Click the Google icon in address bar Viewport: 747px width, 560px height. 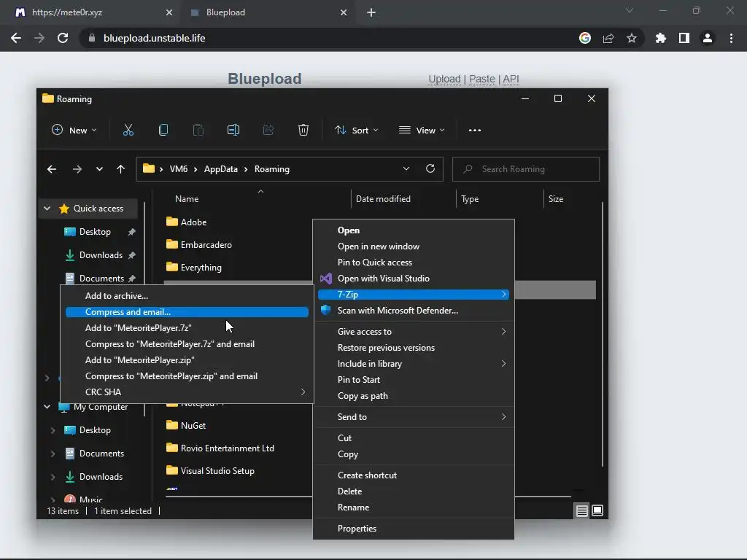[x=585, y=38]
